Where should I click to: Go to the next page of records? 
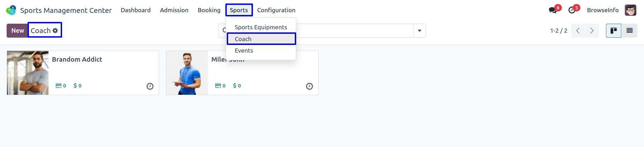click(592, 31)
